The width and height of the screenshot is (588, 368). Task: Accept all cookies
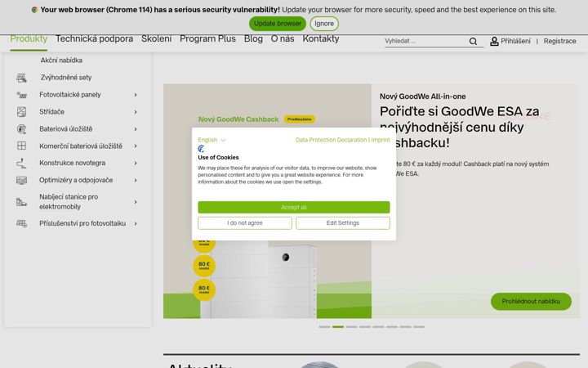pos(294,207)
